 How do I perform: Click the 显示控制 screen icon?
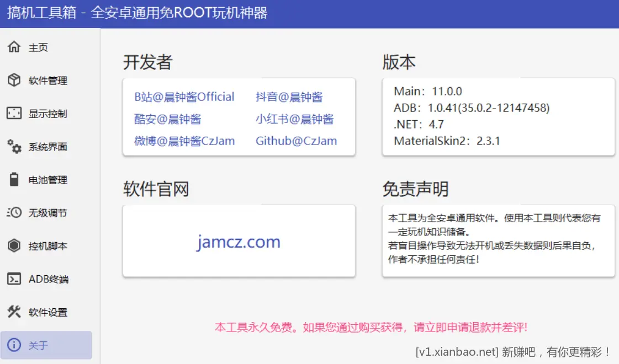[14, 114]
